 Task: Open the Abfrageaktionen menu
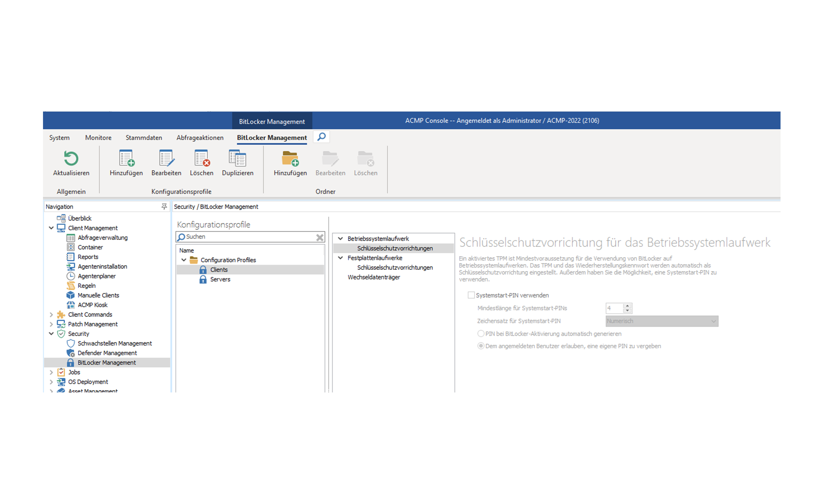point(200,138)
